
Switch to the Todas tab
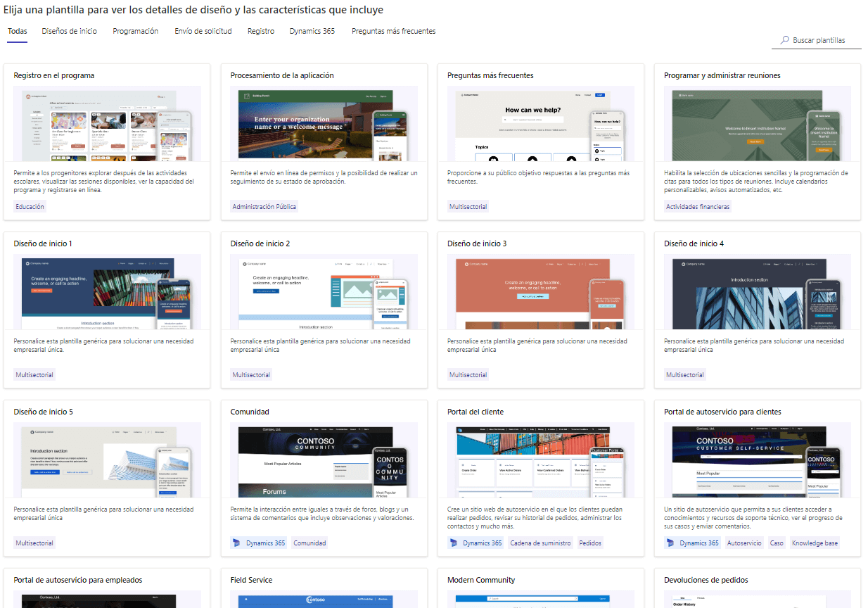(x=18, y=31)
